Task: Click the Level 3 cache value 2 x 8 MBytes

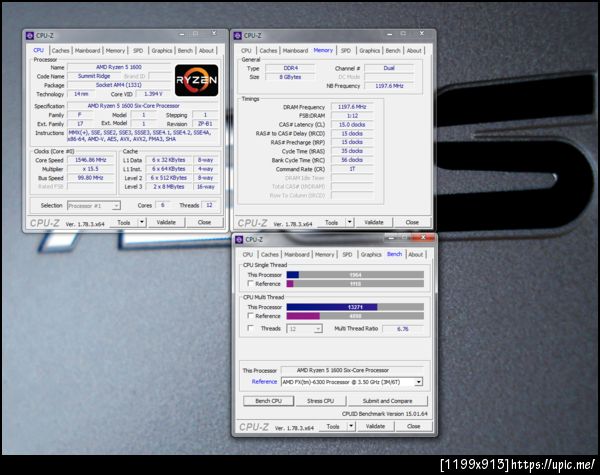Action: pyautogui.click(x=169, y=187)
